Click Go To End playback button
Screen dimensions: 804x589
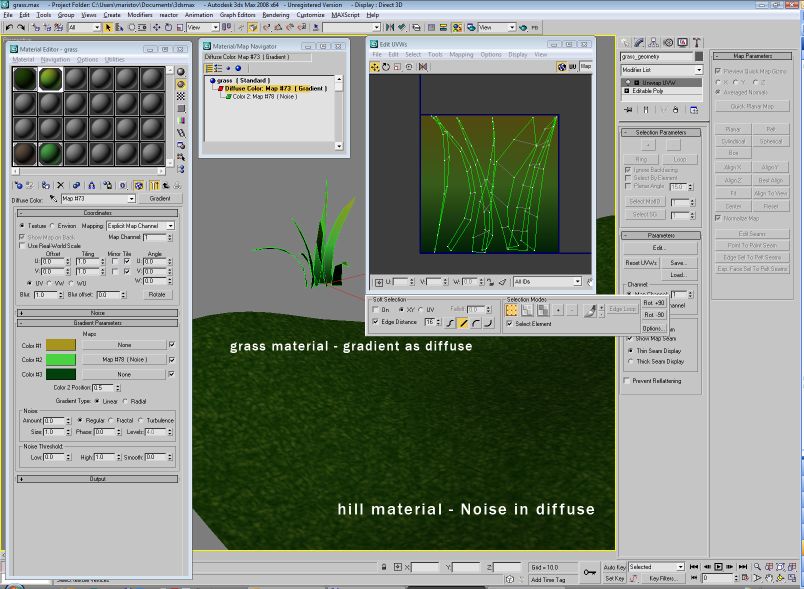pos(743,567)
